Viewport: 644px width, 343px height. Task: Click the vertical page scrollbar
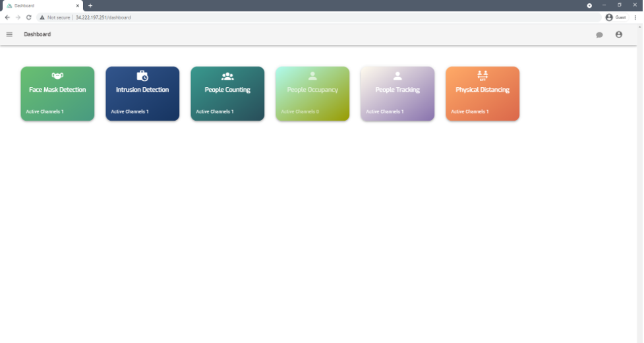tap(640, 183)
